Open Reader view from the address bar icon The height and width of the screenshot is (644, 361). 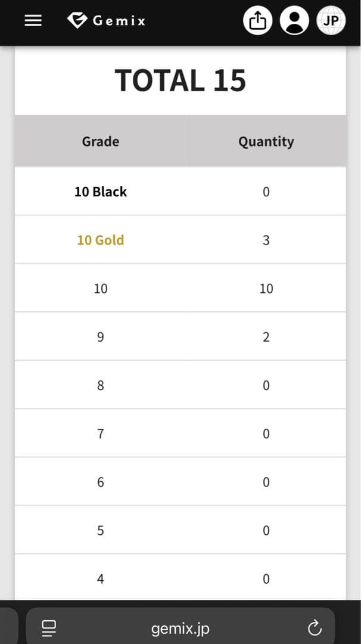point(49,627)
